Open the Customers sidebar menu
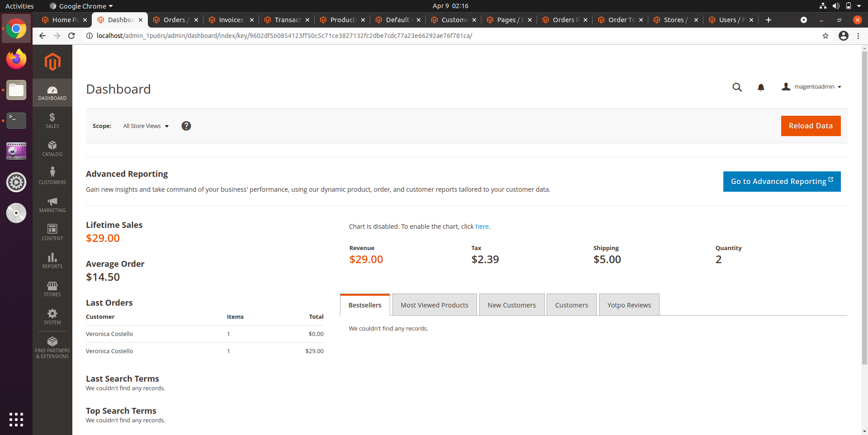868x435 pixels. click(x=52, y=177)
